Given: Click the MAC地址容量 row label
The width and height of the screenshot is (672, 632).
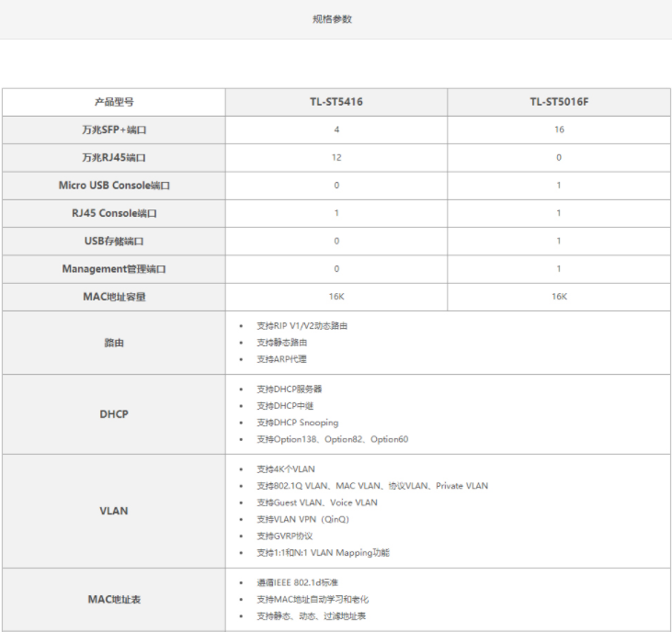Looking at the screenshot, I should [x=114, y=297].
